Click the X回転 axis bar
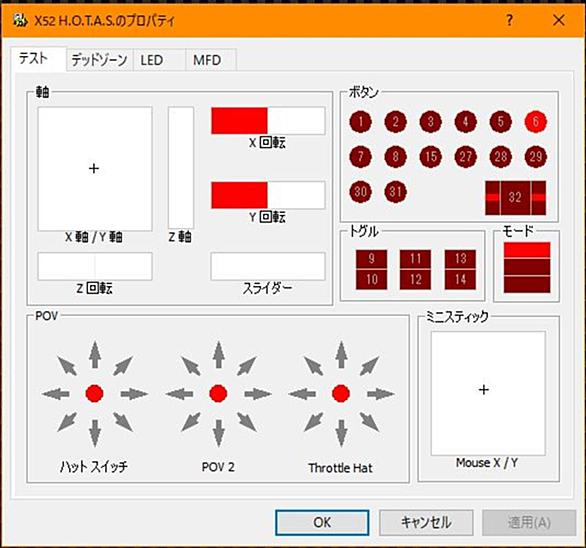Viewport: 586px width, 548px height. coord(268,121)
